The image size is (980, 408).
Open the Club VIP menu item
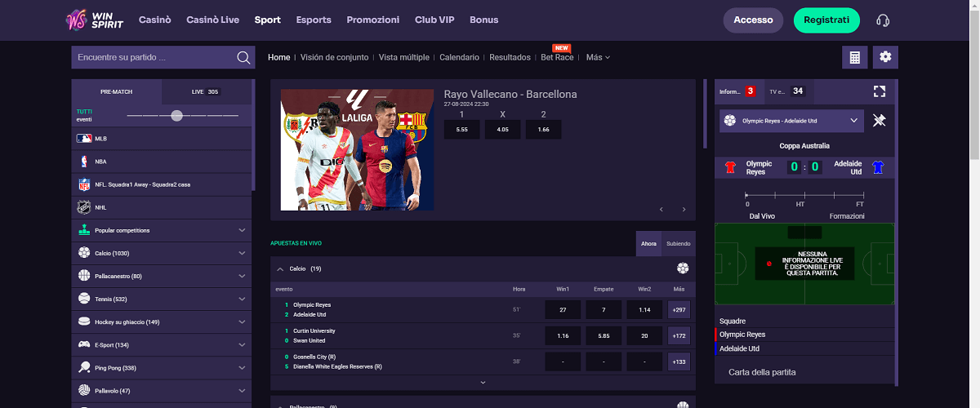[x=434, y=20]
